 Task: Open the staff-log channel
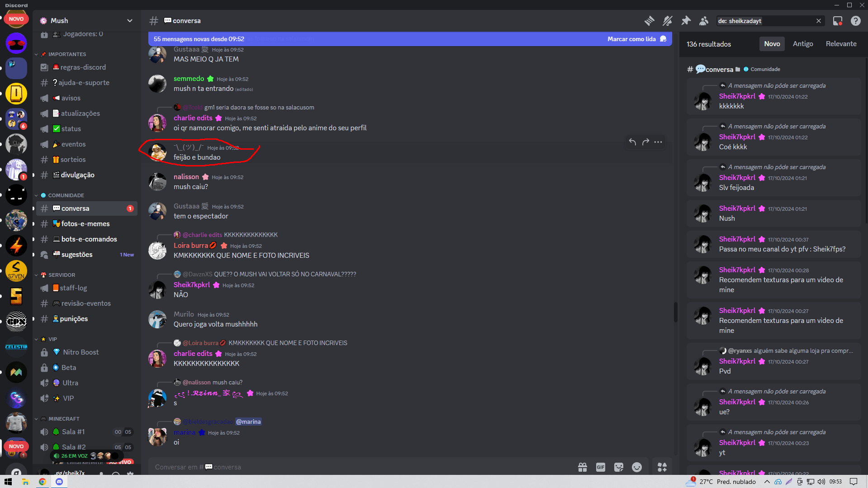pos(86,288)
